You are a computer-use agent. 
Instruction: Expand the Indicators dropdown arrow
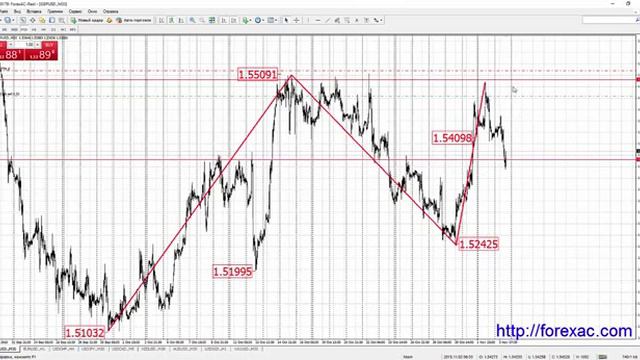coord(251,20)
